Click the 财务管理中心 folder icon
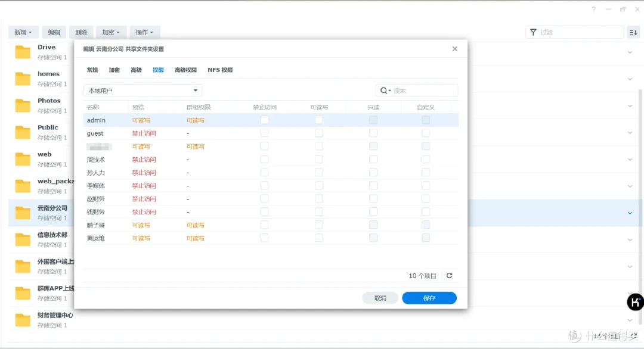This screenshot has width=644, height=349. pyautogui.click(x=23, y=320)
